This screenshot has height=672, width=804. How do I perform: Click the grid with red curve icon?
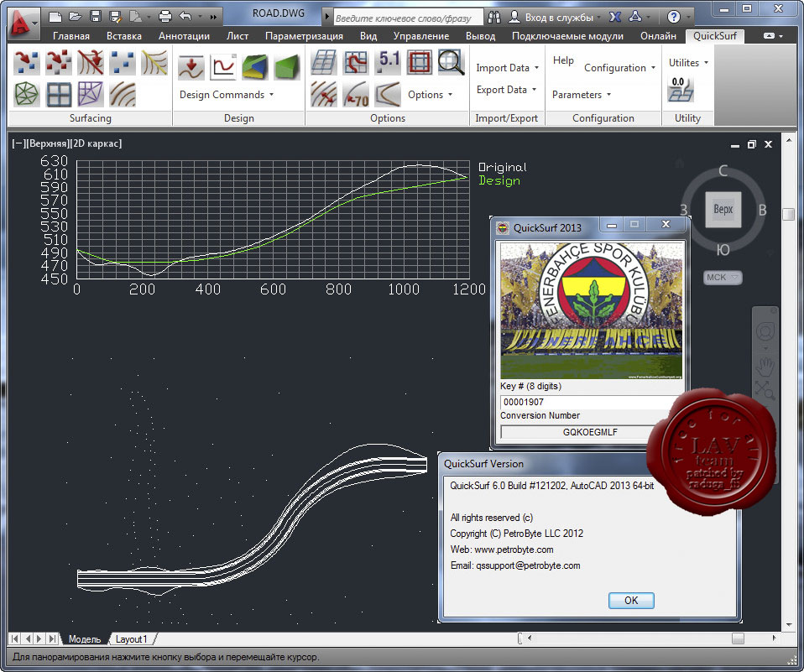pyautogui.click(x=356, y=62)
